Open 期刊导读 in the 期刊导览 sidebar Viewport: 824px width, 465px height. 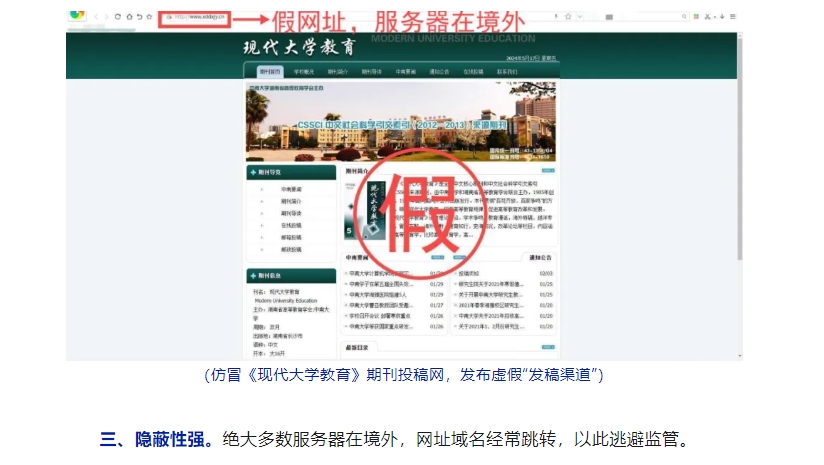pyautogui.click(x=291, y=213)
